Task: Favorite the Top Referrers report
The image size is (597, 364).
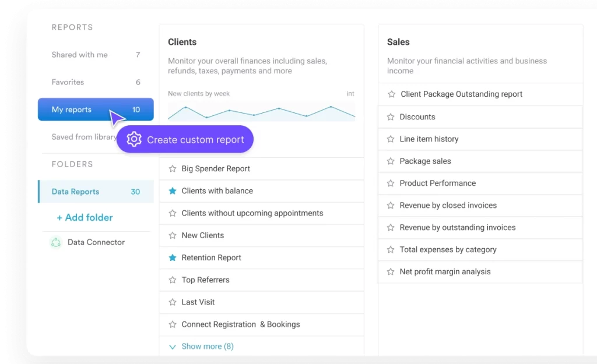Action: 173,280
